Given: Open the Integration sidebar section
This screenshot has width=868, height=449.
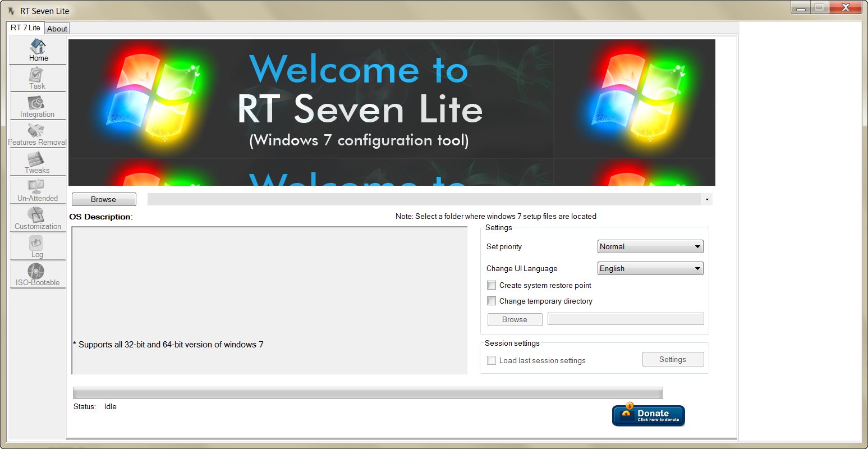Looking at the screenshot, I should tap(38, 107).
